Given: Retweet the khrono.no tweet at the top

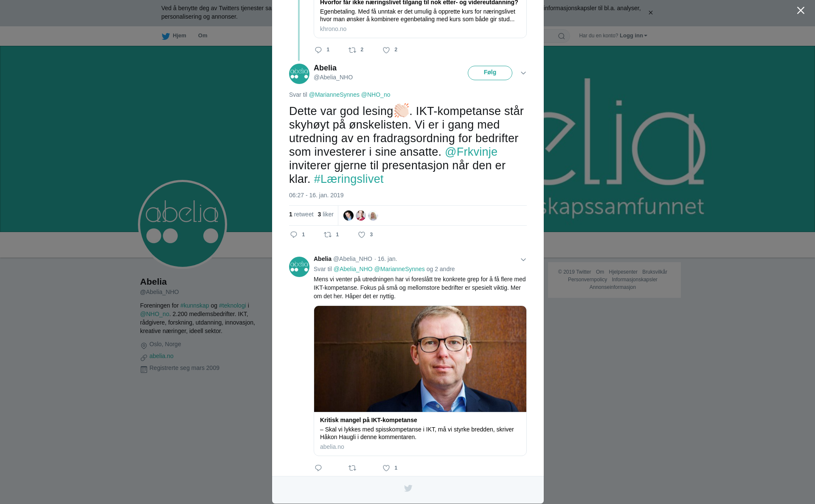Looking at the screenshot, I should [x=352, y=50].
